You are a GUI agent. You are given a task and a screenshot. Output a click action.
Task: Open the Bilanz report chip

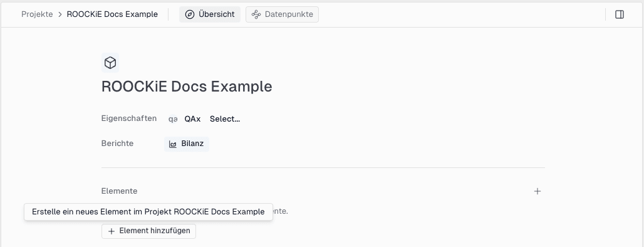coord(187,144)
